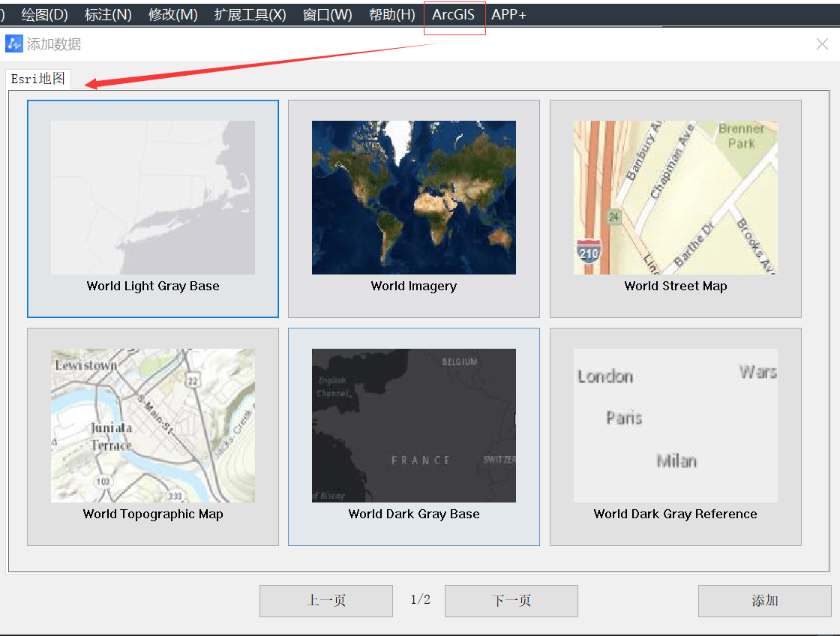The width and height of the screenshot is (840, 636).
Task: Open the 标注(N) menu
Action: [x=108, y=15]
